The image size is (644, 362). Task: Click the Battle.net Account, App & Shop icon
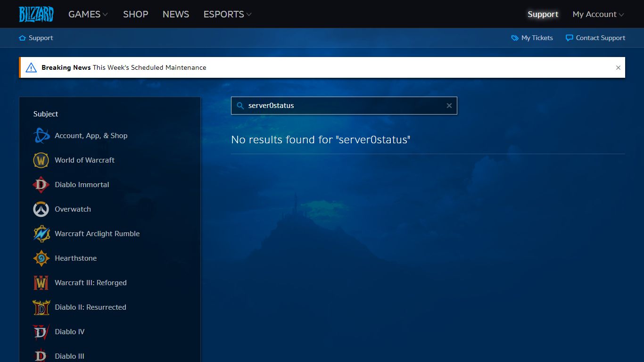(41, 136)
